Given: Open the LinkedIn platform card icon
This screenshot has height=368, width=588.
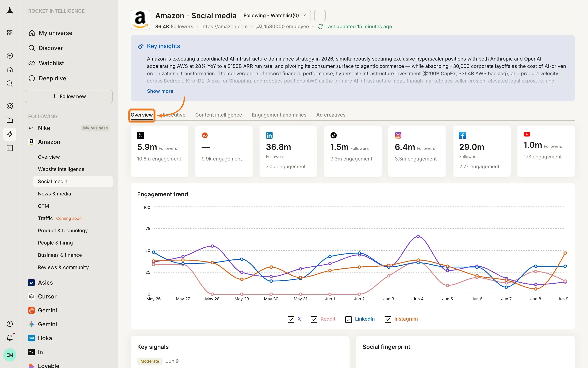Looking at the screenshot, I should (x=269, y=135).
